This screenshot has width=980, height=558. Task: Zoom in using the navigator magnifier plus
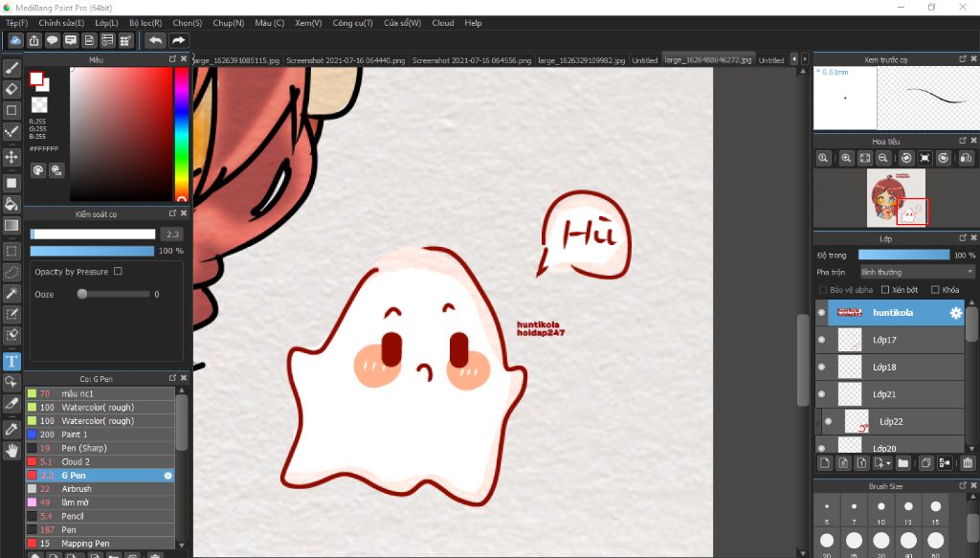point(846,158)
